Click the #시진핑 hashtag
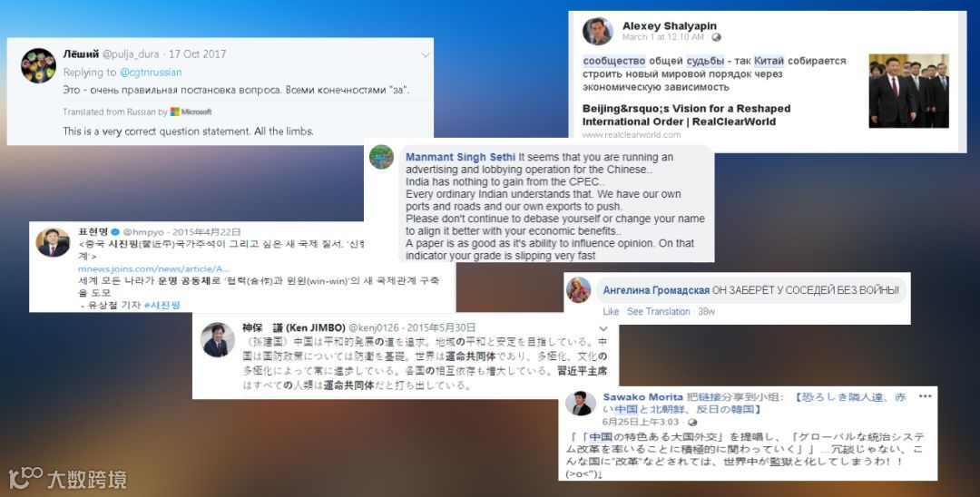This screenshot has width=980, height=497. pos(162,305)
